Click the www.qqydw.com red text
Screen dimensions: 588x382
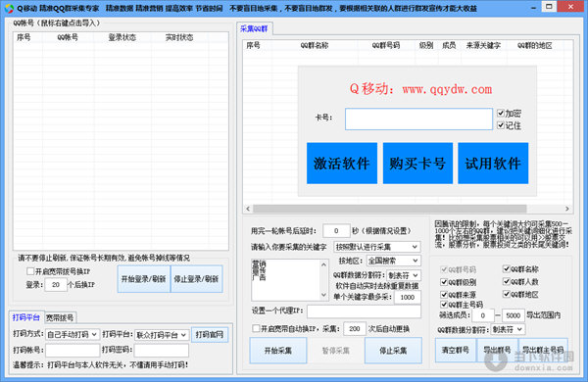point(447,89)
